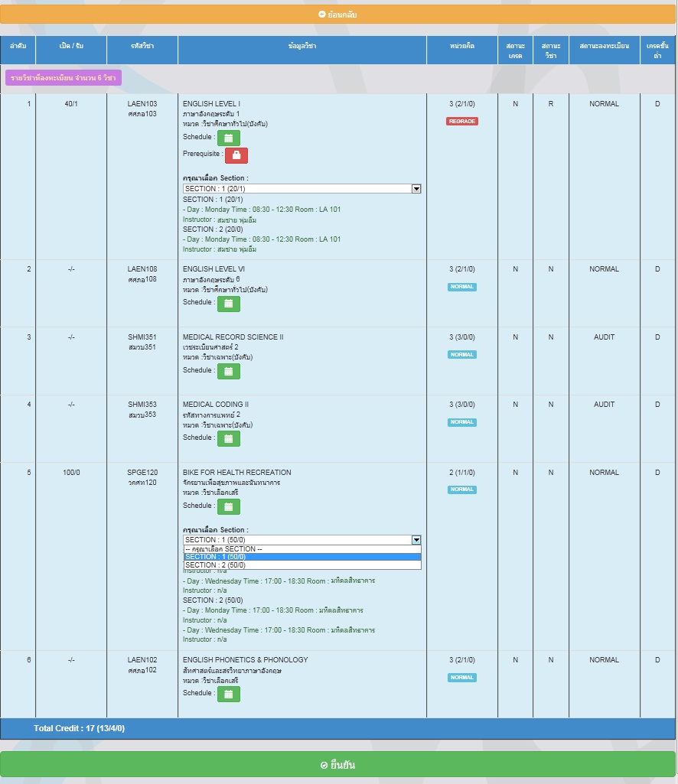The width and height of the screenshot is (678, 784).
Task: Pick the placeholder "-- กรุณาเลือก SECTION --" option
Action: click(x=302, y=548)
